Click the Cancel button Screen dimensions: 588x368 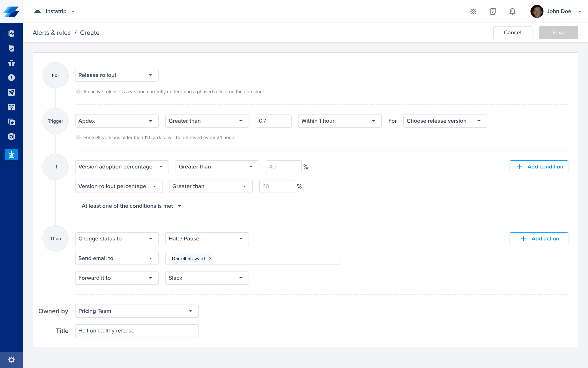[x=512, y=33]
